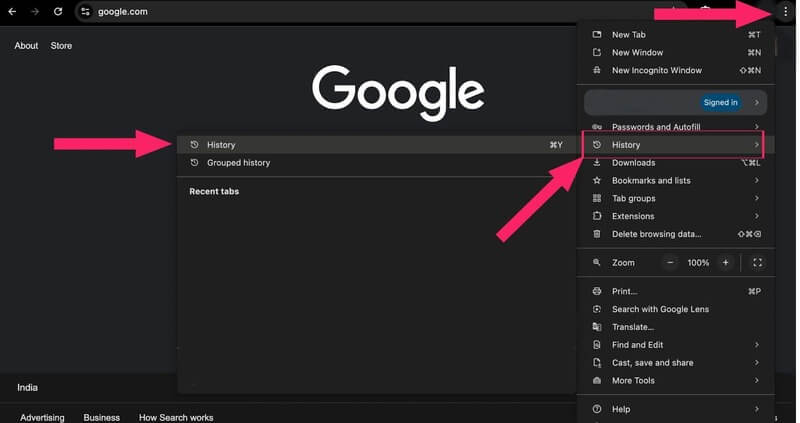Choose Print from the menu
The image size is (800, 423).
coord(676,291)
